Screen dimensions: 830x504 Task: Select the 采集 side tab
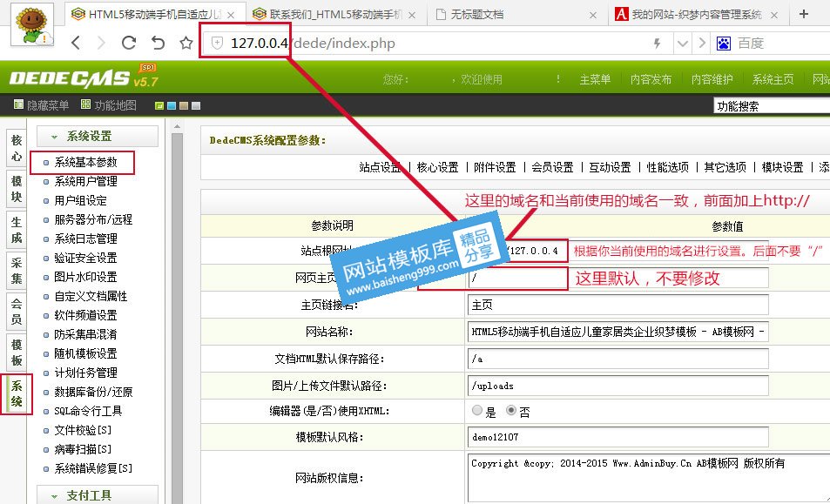[17, 271]
